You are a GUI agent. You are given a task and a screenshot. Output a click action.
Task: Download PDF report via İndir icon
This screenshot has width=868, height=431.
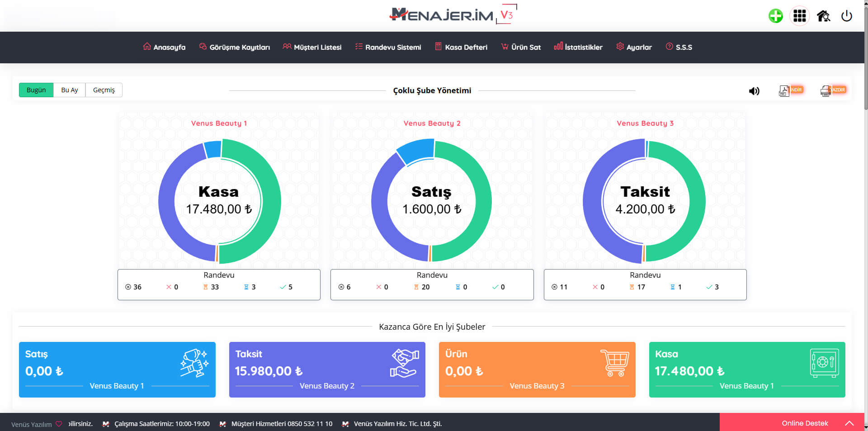click(790, 90)
